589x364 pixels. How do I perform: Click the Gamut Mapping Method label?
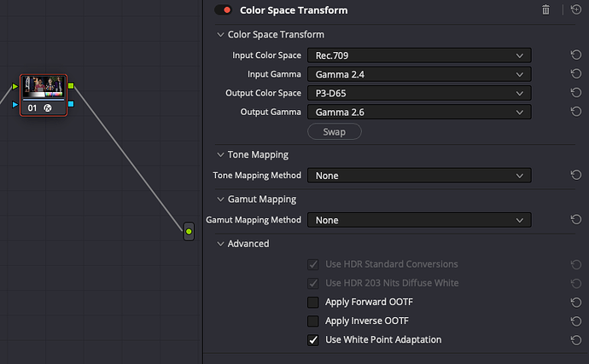tap(254, 220)
